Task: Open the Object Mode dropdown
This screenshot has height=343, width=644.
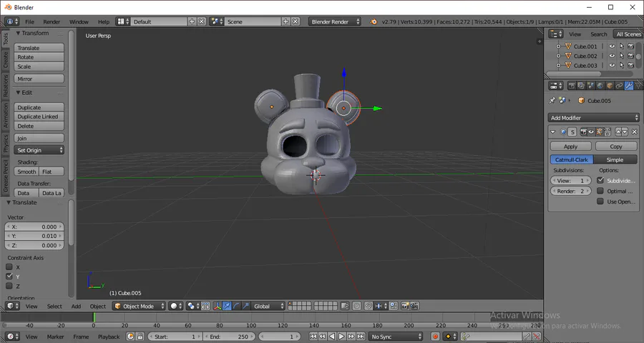Action: tap(139, 306)
